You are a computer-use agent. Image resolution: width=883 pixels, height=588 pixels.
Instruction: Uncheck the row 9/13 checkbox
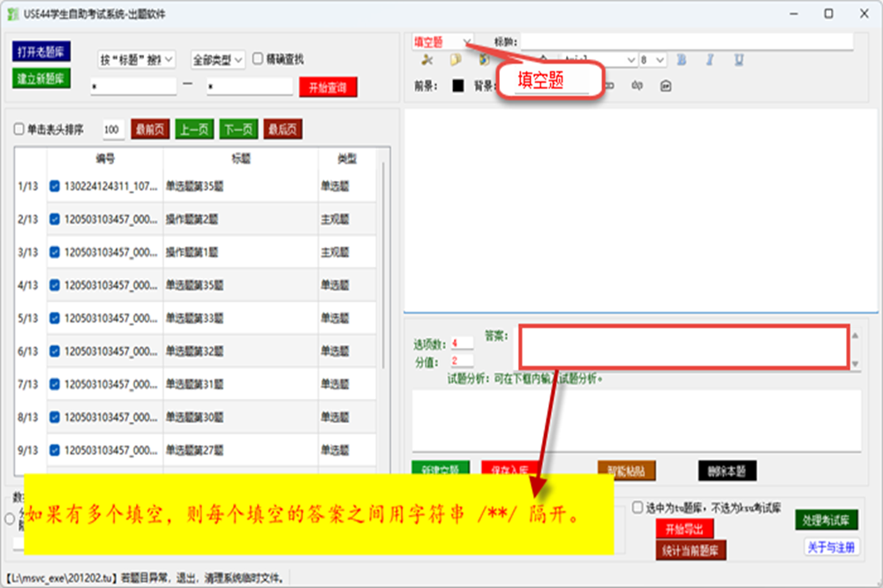point(55,450)
